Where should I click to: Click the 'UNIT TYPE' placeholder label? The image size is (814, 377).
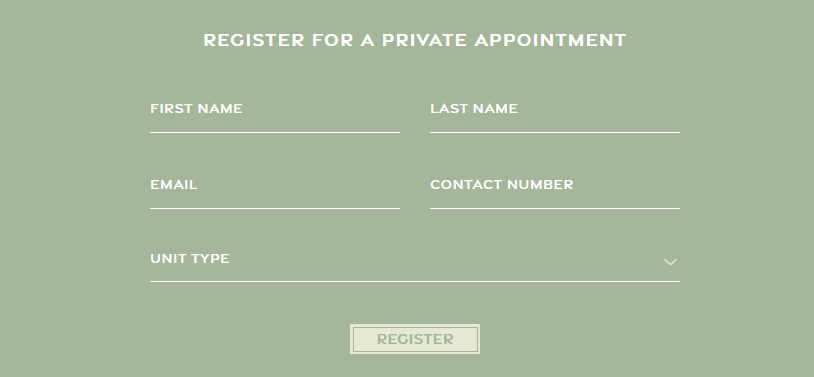click(x=189, y=259)
